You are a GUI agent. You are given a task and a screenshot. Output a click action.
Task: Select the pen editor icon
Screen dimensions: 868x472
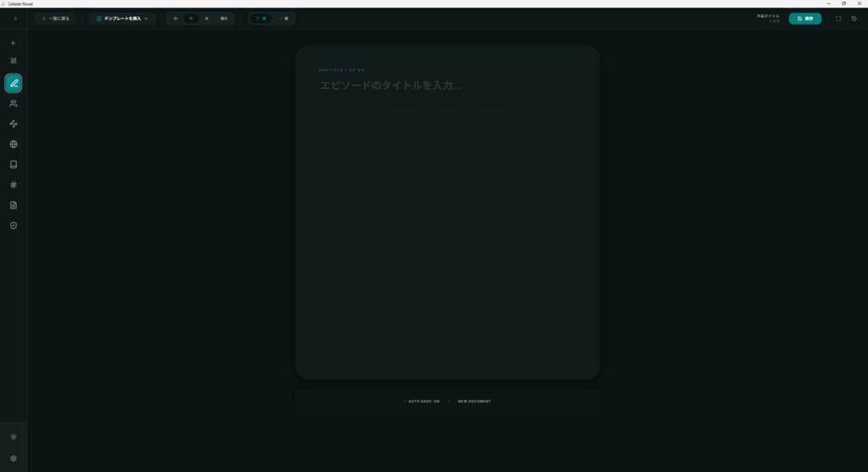point(14,83)
